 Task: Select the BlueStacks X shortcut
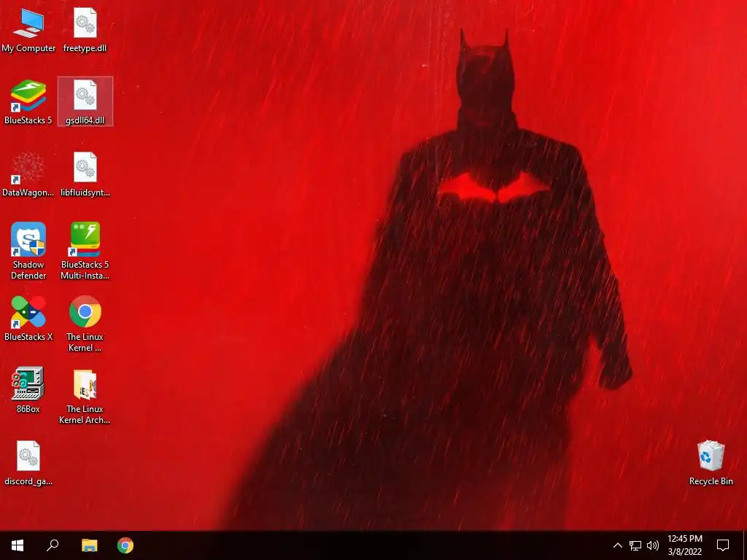click(28, 319)
